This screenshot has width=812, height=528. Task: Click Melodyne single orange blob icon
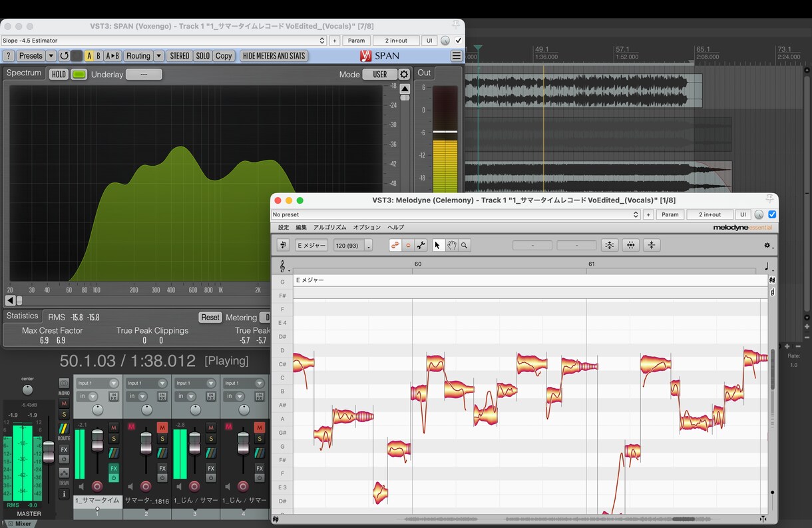(408, 246)
